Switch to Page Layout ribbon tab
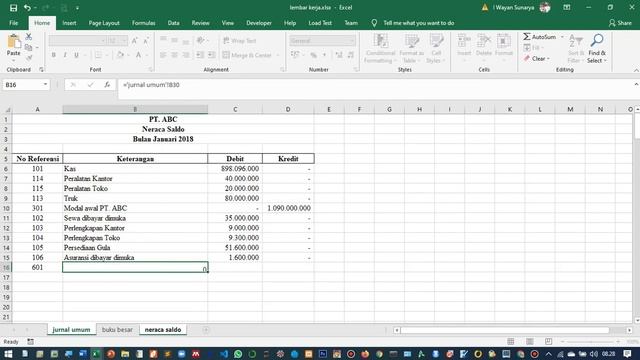The image size is (640, 360). (104, 23)
